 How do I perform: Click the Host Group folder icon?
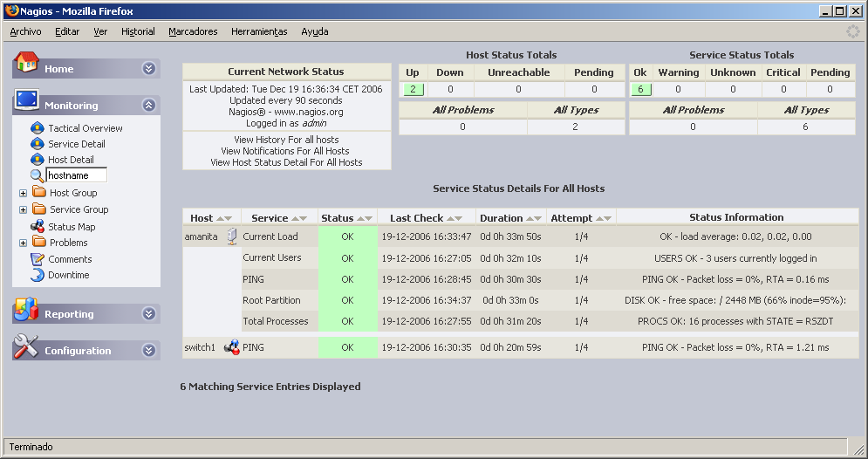click(38, 192)
